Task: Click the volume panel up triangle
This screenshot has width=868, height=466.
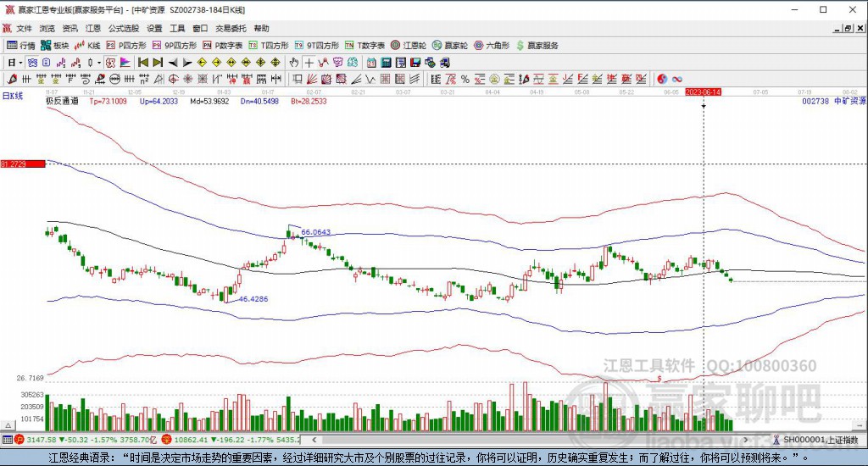Action: (x=8, y=425)
